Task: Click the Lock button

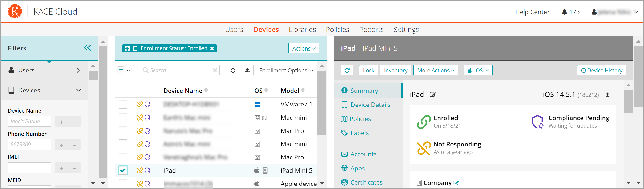Action: (x=368, y=70)
